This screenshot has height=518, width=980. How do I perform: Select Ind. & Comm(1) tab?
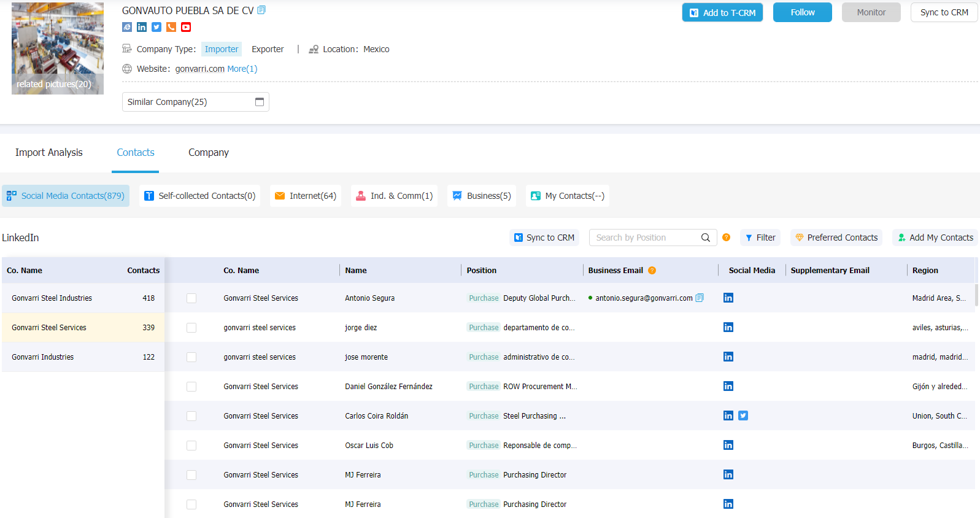tap(394, 196)
